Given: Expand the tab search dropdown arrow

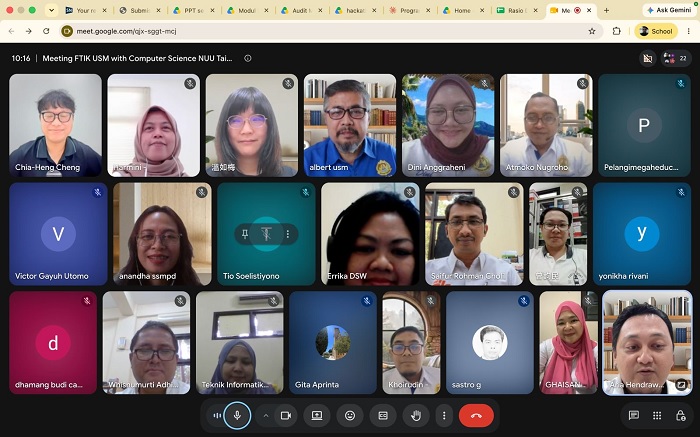Looking at the screenshot, I should point(51,10).
